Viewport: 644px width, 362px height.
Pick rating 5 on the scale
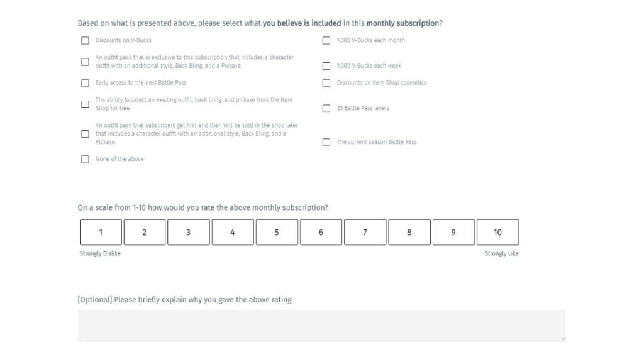tap(277, 233)
